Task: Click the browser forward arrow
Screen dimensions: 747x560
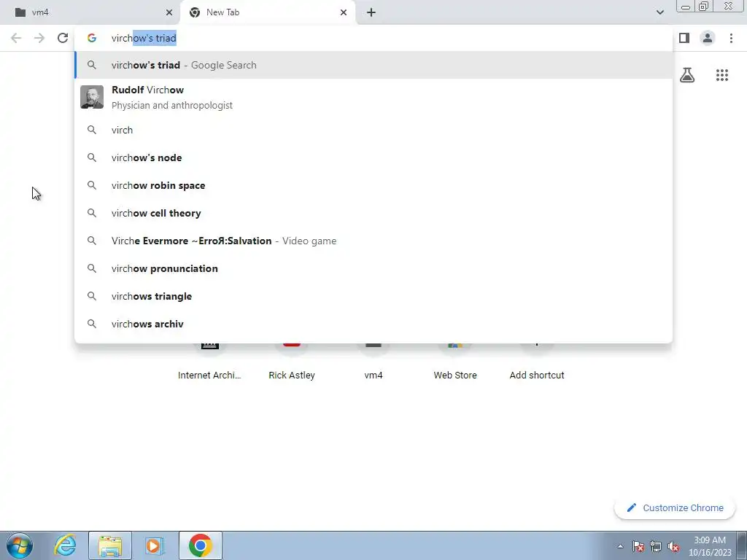Action: tap(39, 38)
